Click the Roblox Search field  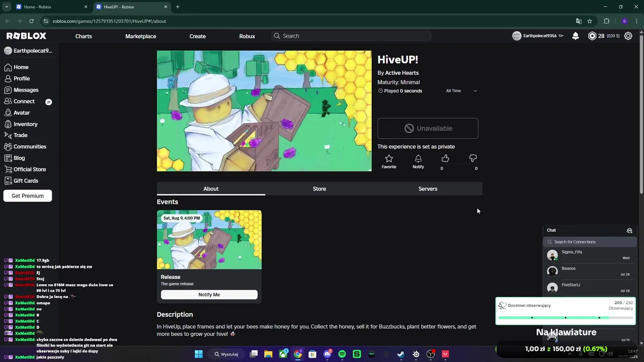pos(351,36)
